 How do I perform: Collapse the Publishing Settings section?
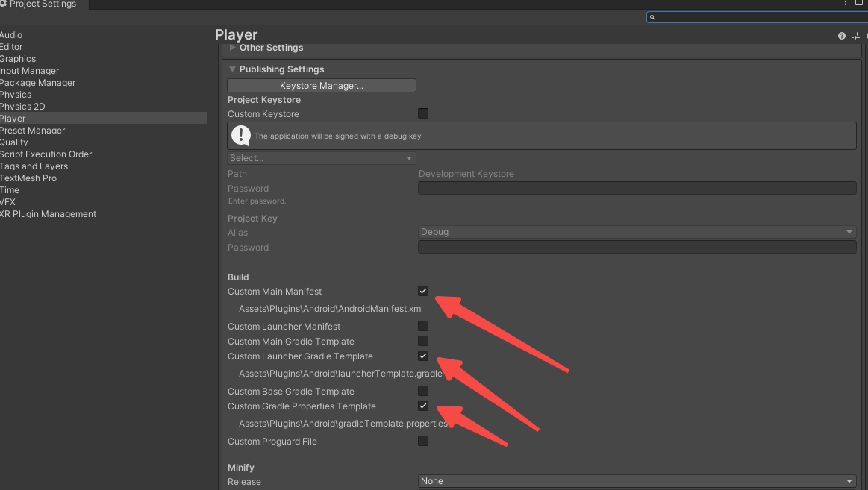click(233, 69)
